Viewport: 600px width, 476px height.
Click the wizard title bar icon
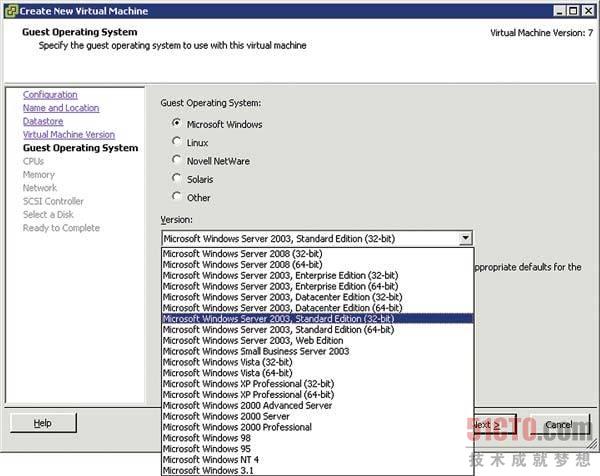click(x=11, y=11)
